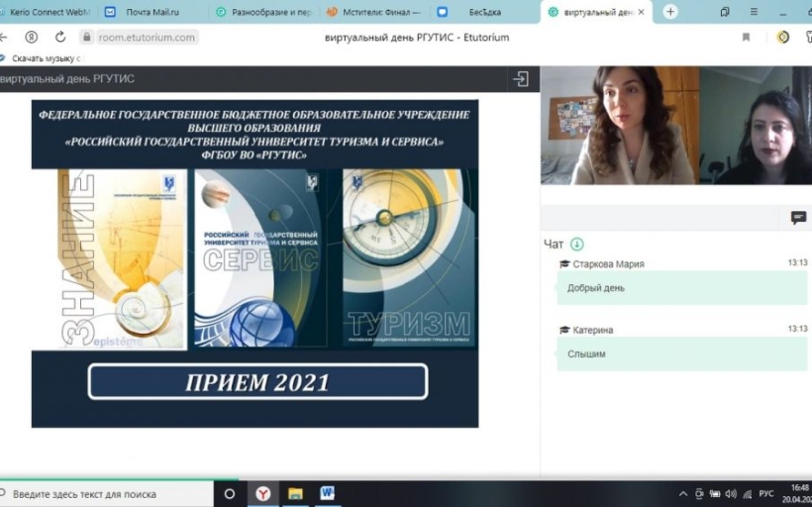Viewport: 812px width, 507px height.
Task: Bookmark this page with the flag icon
Action: tap(747, 38)
